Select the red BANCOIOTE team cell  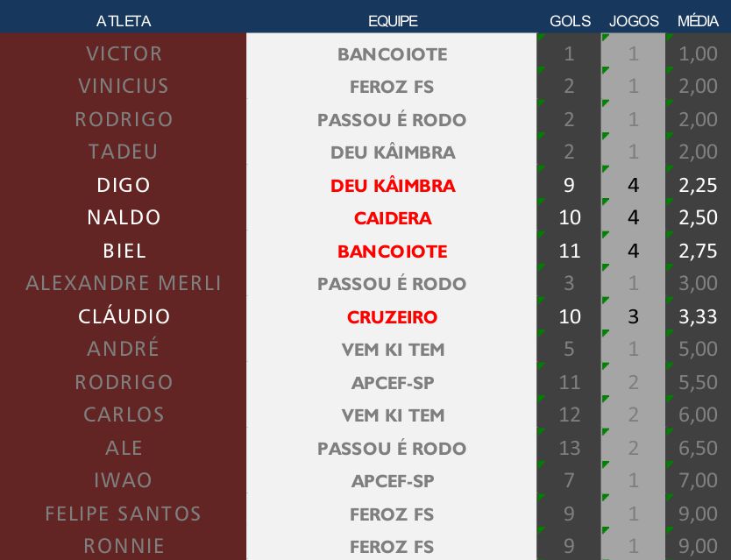coord(392,251)
